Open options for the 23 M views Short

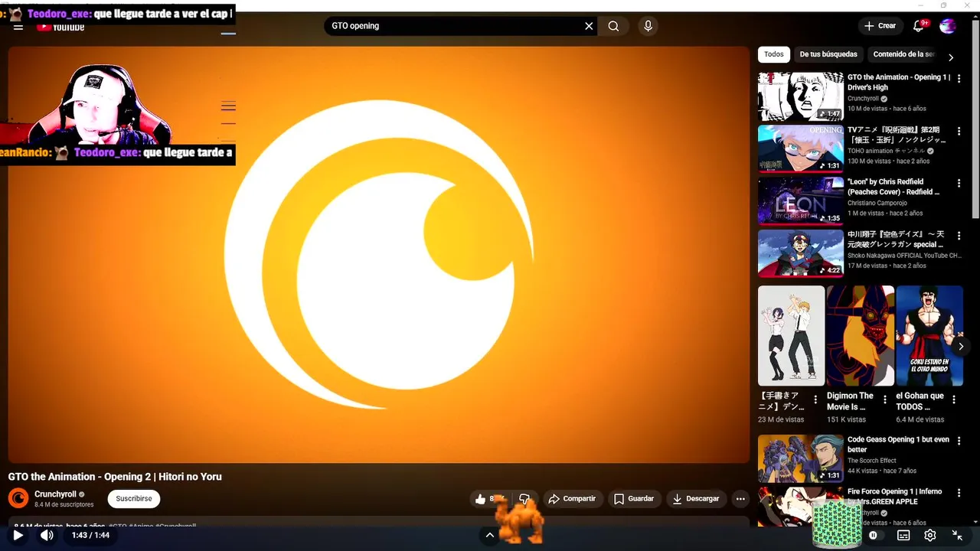(816, 399)
